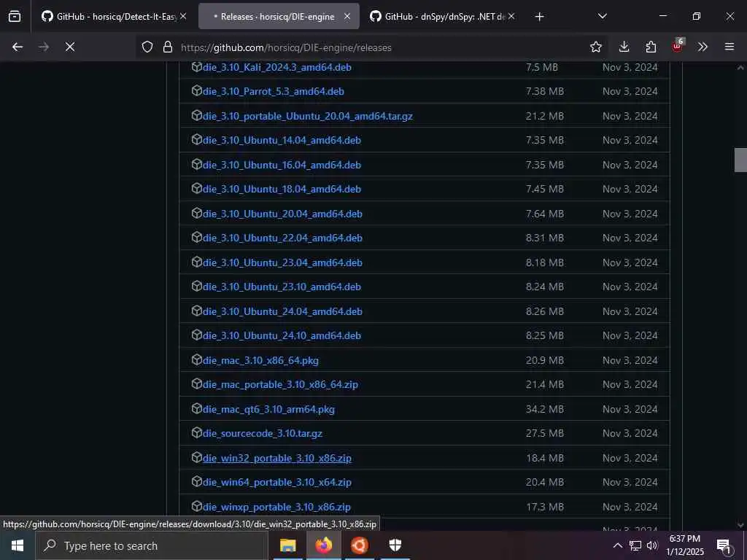Download die_3.10_Ubuntu_22.04_amd64.deb
Image resolution: width=747 pixels, height=560 pixels.
pyautogui.click(x=282, y=238)
